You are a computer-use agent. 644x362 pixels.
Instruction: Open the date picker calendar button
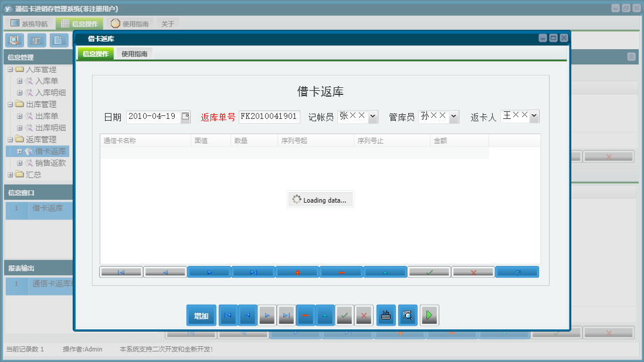[186, 117]
